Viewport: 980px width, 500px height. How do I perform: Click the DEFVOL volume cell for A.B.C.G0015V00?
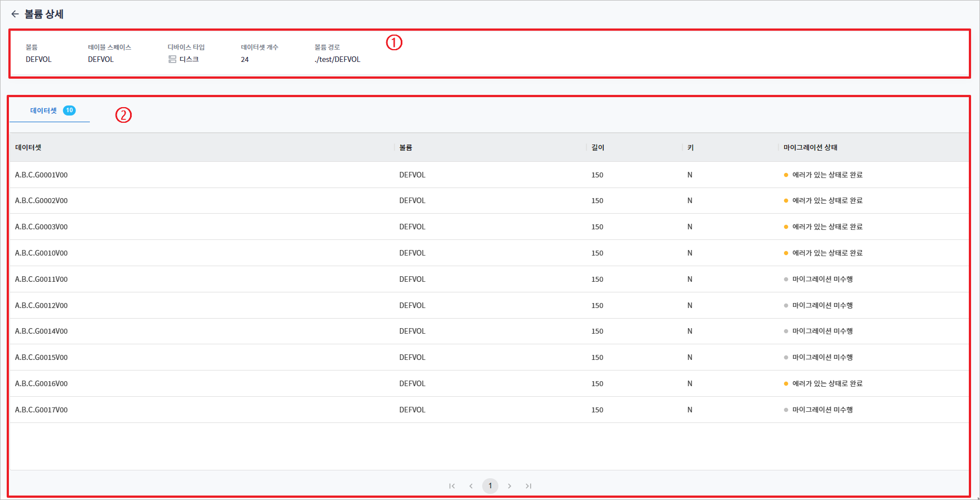click(x=412, y=357)
